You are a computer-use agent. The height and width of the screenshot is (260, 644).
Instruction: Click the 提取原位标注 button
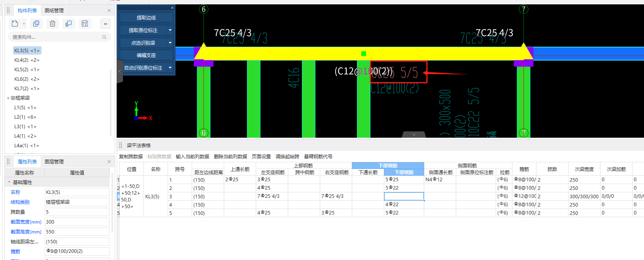pos(143,30)
